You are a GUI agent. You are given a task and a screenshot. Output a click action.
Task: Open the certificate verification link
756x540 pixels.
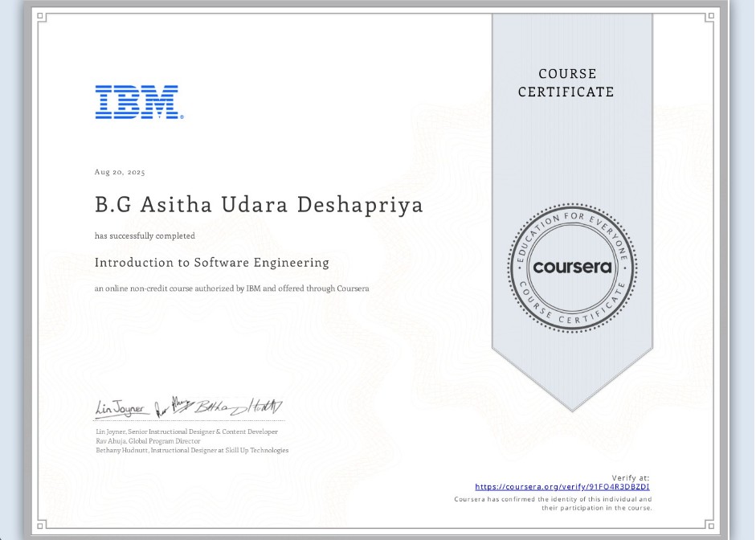point(565,487)
